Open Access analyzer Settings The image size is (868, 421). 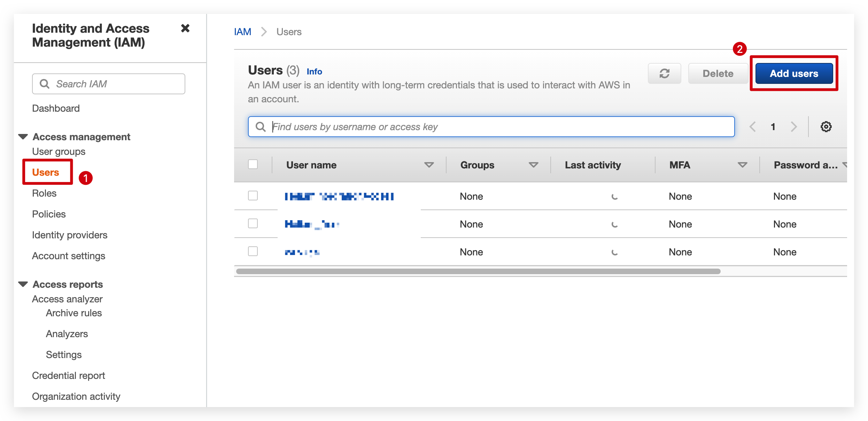tap(64, 355)
